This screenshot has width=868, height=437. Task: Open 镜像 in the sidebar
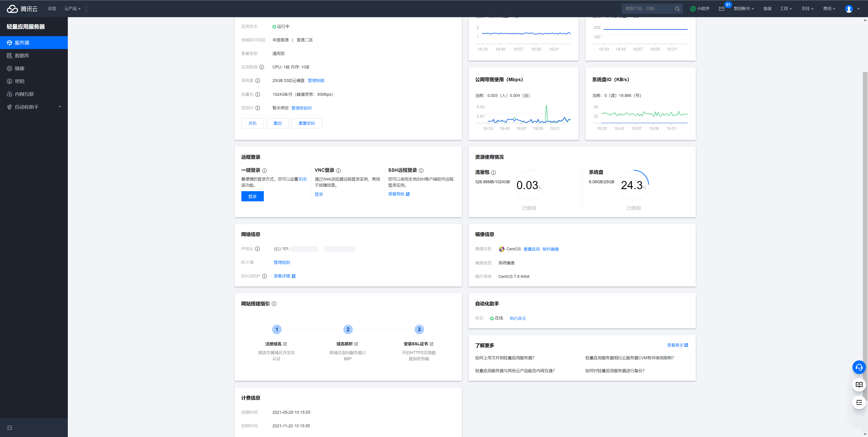coord(34,68)
